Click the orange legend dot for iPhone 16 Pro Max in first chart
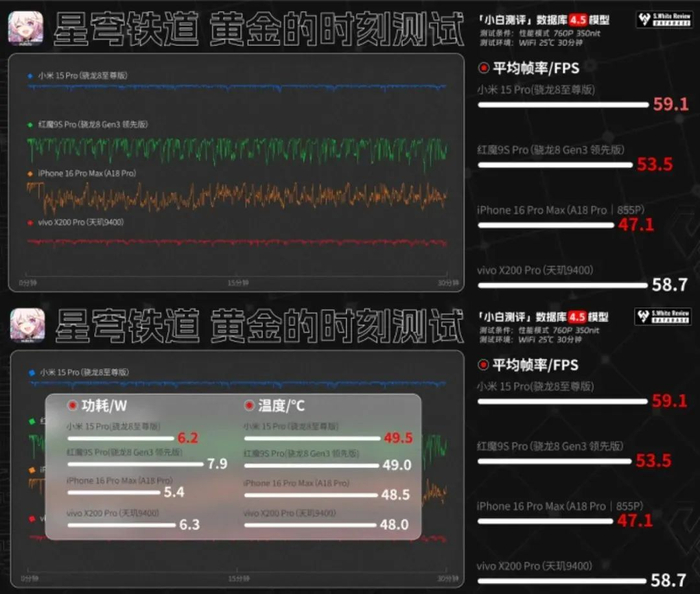The height and width of the screenshot is (594, 700). [30, 174]
